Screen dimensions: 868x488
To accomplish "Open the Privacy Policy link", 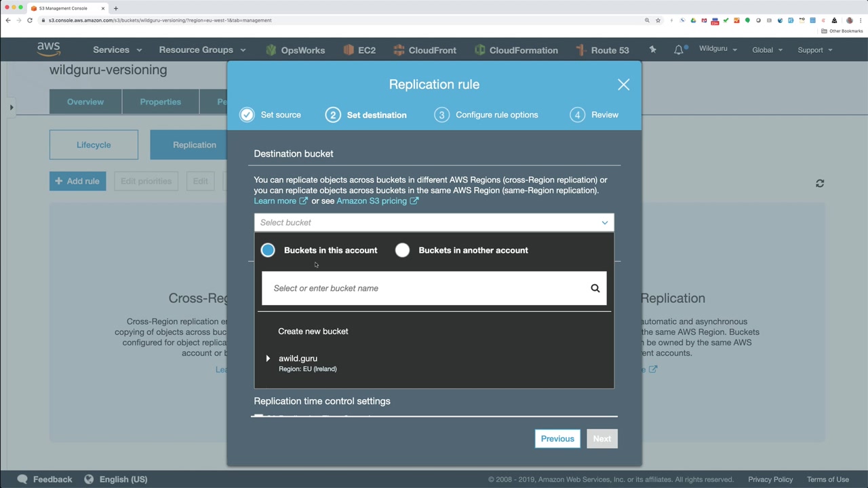I will [x=770, y=479].
